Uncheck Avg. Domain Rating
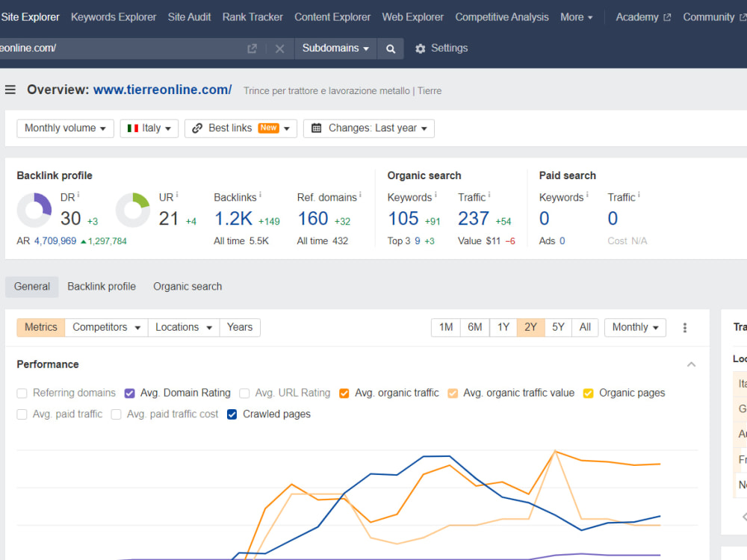Screen dimensions: 747x560 (129, 393)
